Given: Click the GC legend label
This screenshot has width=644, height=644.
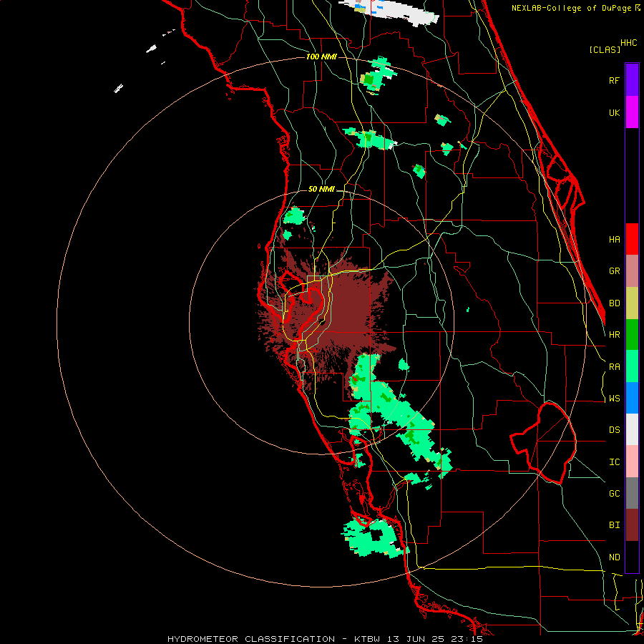Looking at the screenshot, I should (614, 493).
